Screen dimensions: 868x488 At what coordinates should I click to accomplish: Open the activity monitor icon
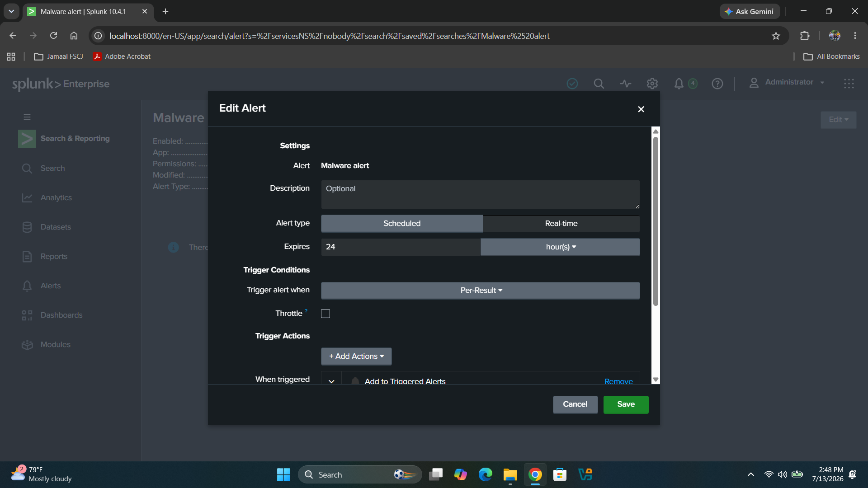(x=625, y=84)
